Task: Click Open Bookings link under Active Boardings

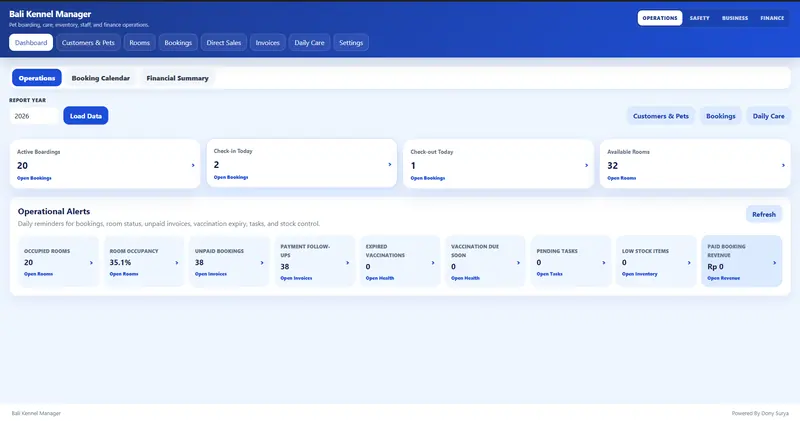Action: 34,178
